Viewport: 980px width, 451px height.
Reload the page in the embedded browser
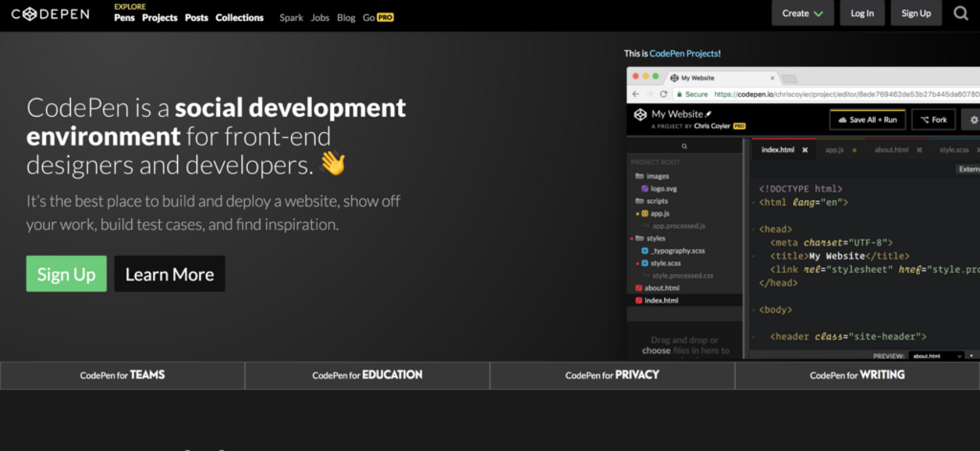[x=663, y=94]
